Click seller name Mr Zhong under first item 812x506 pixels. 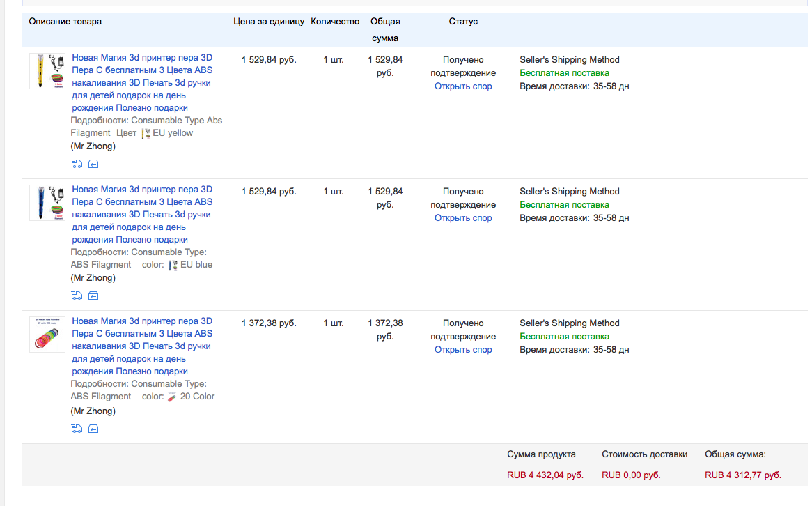tap(93, 146)
